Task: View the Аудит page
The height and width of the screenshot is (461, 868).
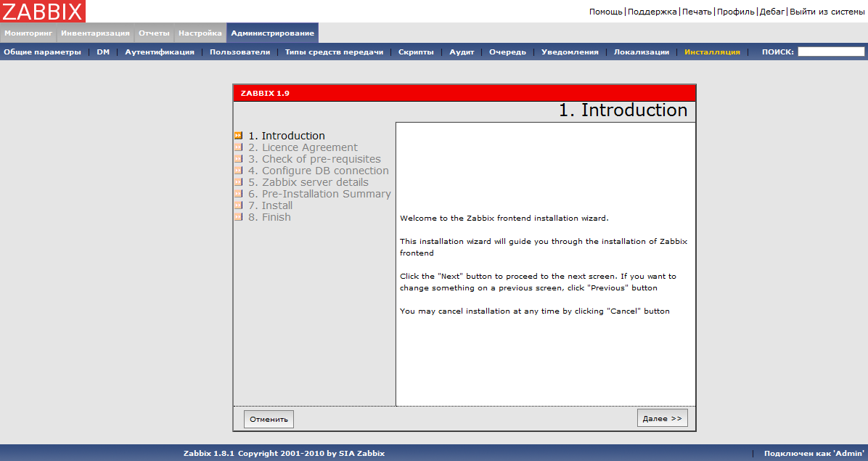Action: [462, 52]
